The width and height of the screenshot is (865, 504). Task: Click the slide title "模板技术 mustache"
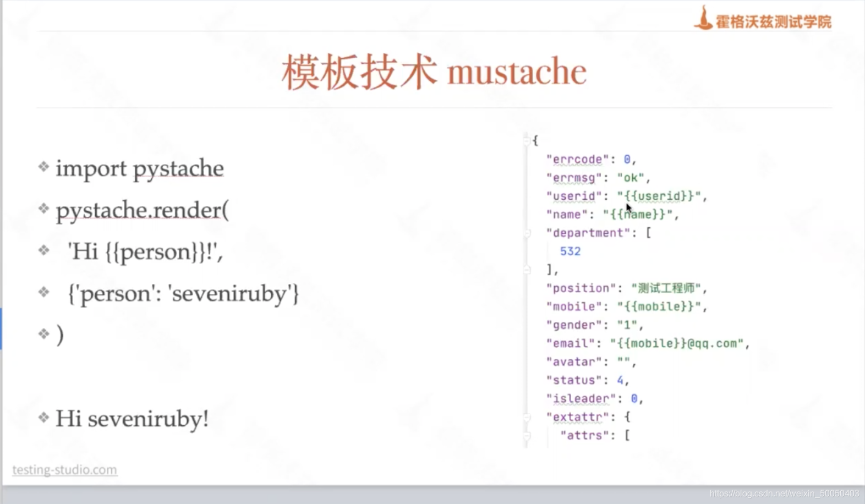point(434,72)
